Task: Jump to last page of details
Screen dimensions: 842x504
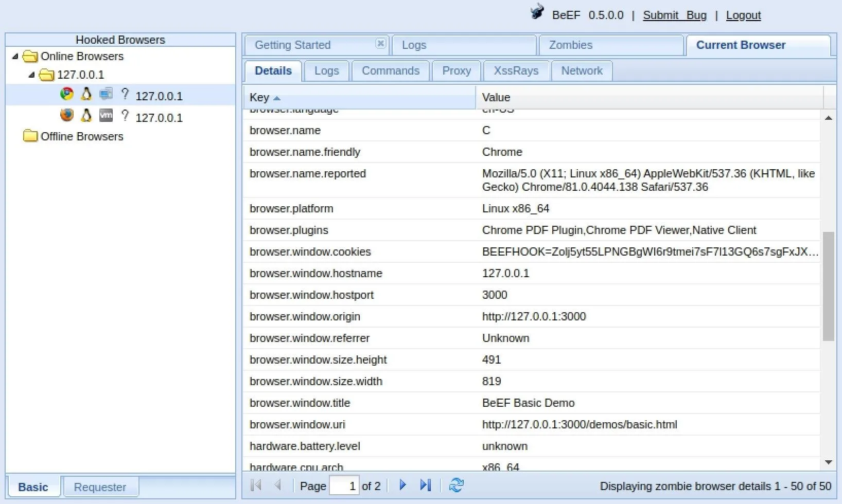Action: tap(425, 485)
